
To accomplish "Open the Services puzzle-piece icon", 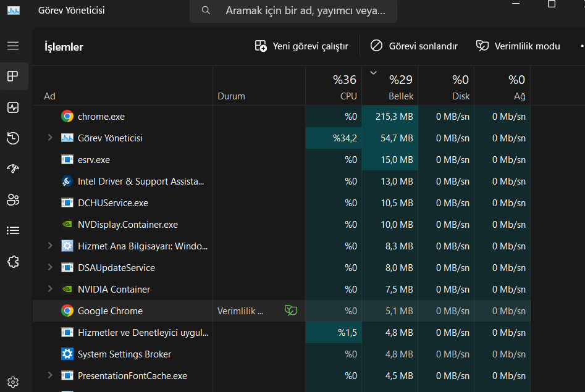I will [x=13, y=262].
